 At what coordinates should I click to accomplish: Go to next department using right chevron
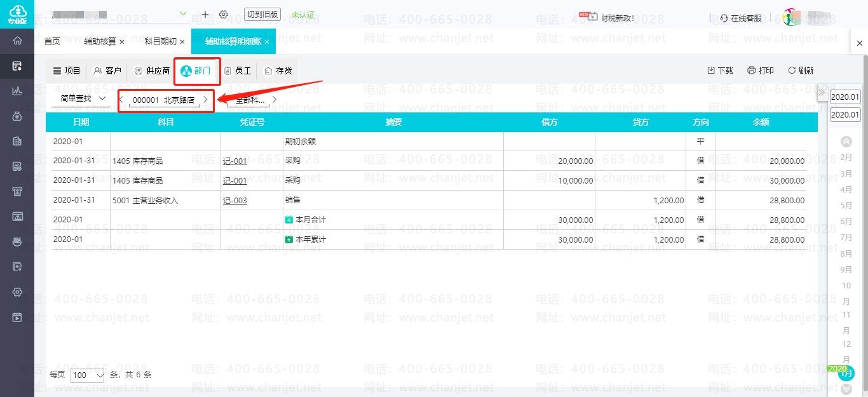pos(205,100)
